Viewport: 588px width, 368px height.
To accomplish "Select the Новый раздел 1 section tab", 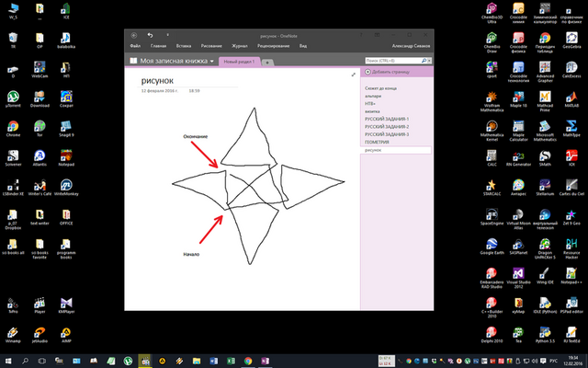I will tap(239, 62).
